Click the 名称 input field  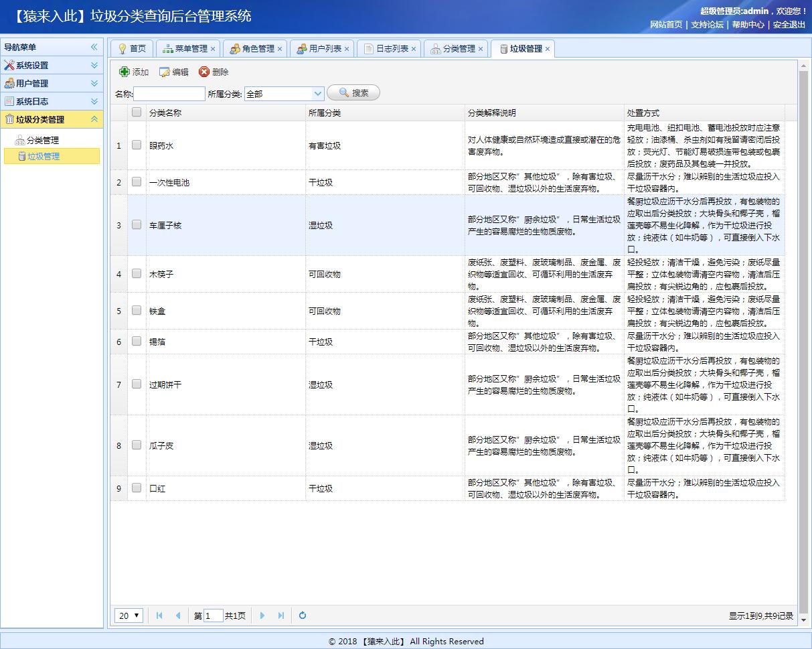click(169, 93)
